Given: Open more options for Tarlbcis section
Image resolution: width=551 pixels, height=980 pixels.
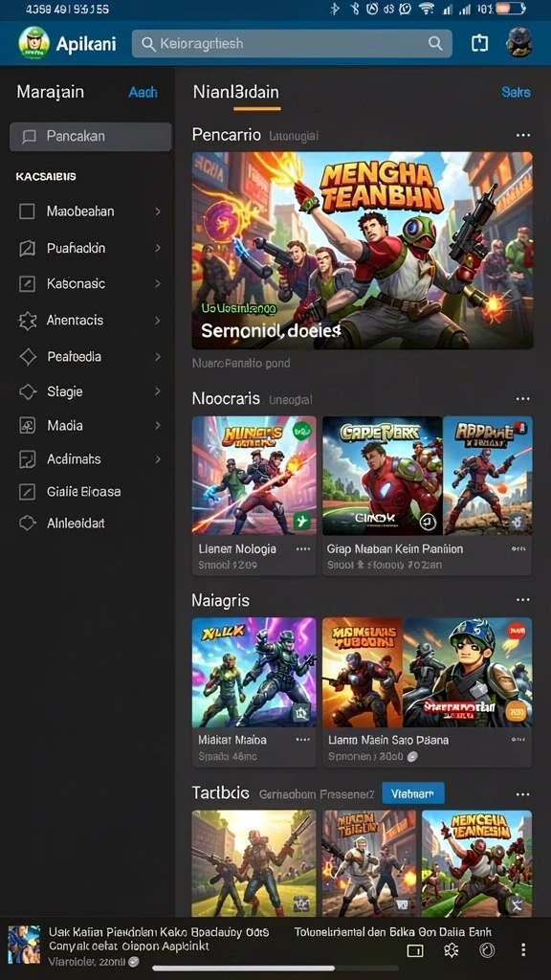Looking at the screenshot, I should click(x=522, y=794).
